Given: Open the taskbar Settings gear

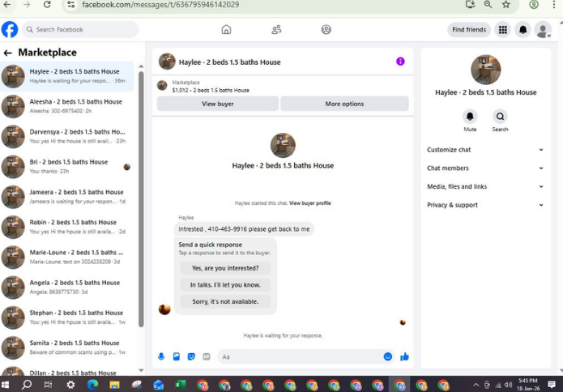Looking at the screenshot, I should coord(70,385).
